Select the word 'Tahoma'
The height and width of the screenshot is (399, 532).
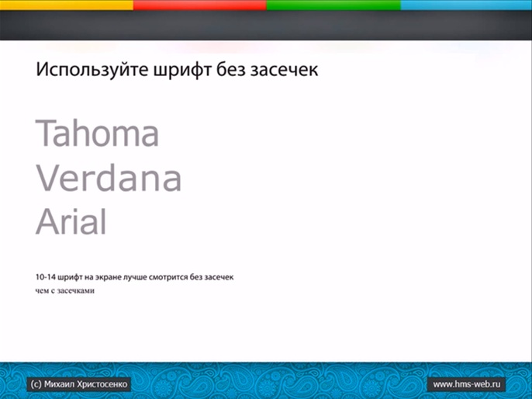(x=97, y=133)
